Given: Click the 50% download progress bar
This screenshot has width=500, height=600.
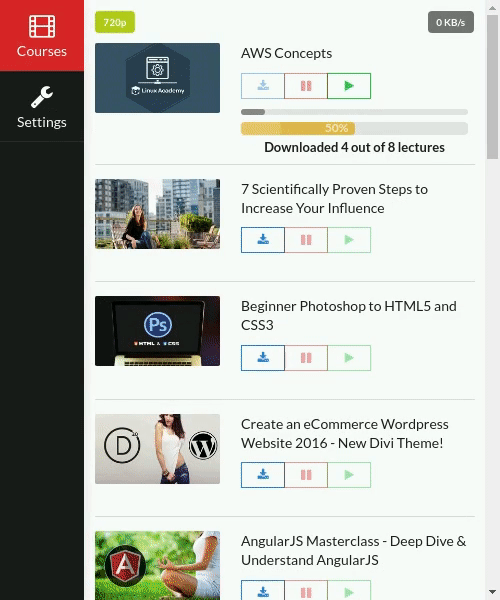Looking at the screenshot, I should (354, 128).
